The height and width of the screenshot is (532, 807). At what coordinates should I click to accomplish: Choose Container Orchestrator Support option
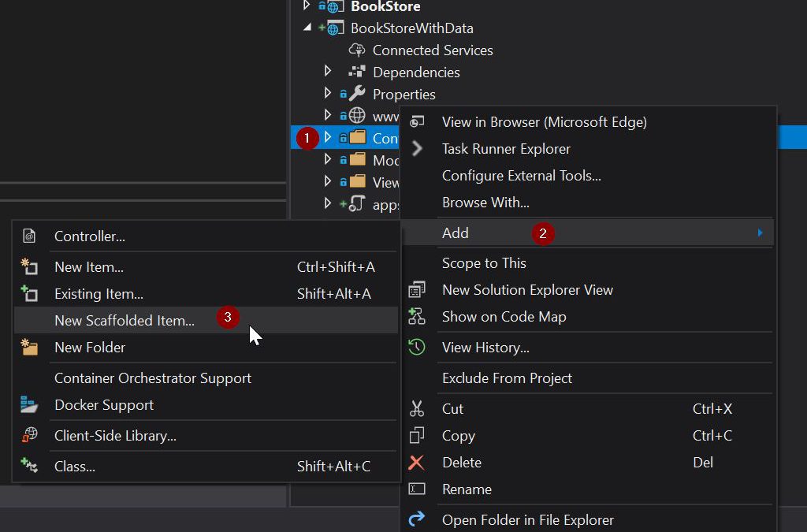[x=152, y=378]
